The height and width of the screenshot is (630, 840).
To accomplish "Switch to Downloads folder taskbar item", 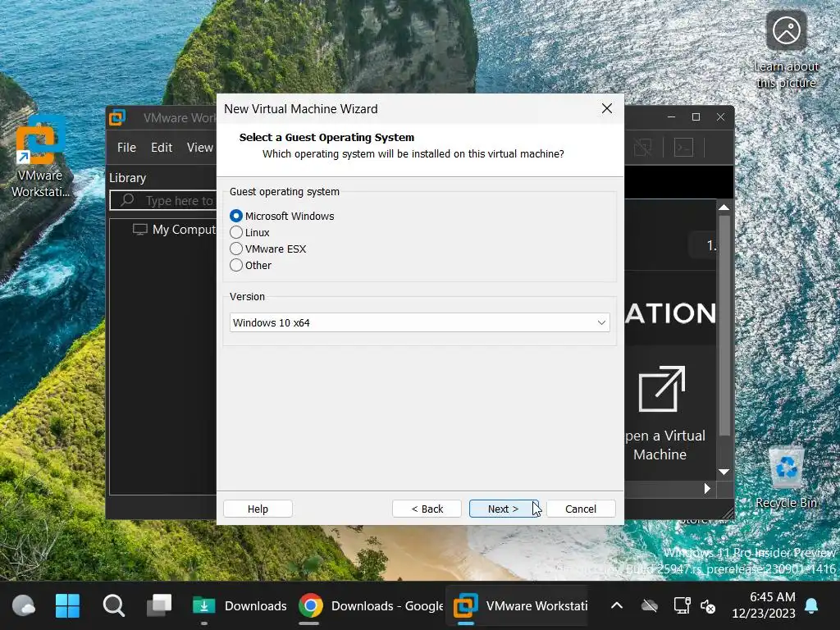I will [240, 606].
